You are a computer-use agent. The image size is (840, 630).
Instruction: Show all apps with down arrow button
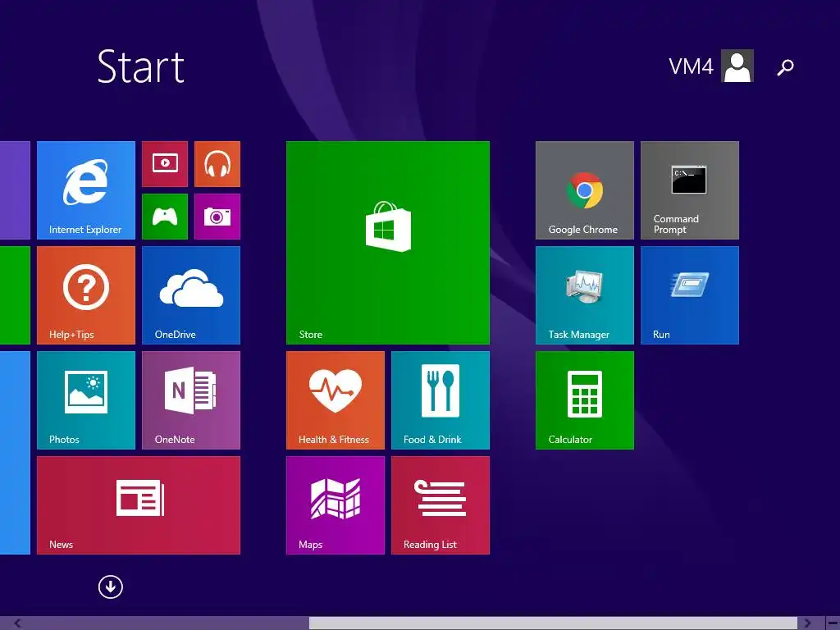point(111,587)
